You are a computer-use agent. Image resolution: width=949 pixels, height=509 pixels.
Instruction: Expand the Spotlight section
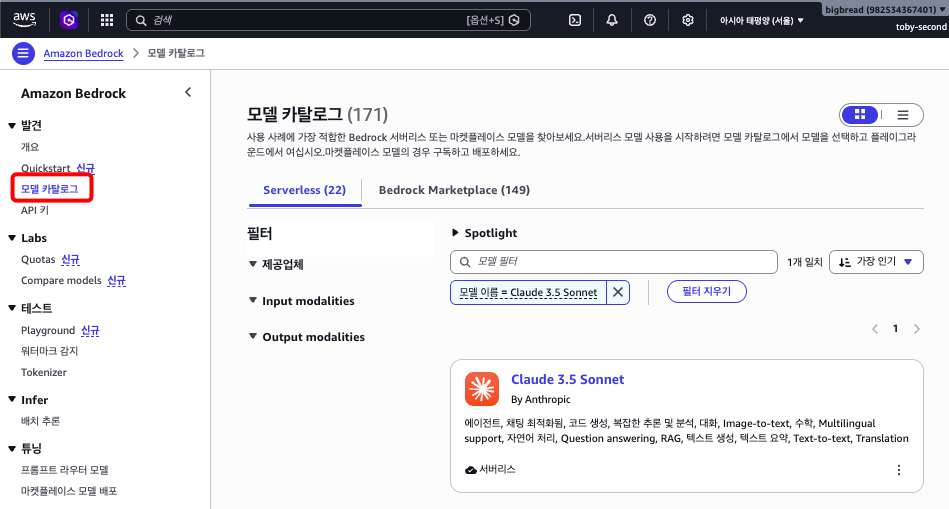pyautogui.click(x=484, y=233)
